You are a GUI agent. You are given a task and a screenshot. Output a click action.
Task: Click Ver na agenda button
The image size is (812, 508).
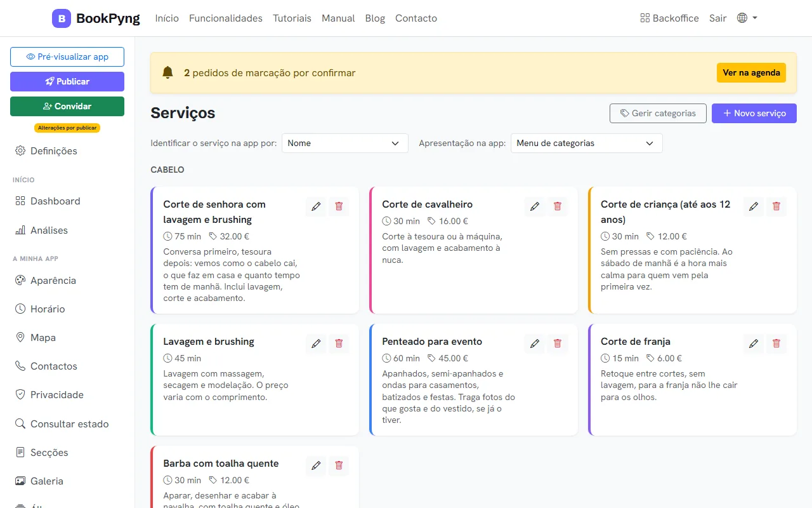click(x=751, y=72)
